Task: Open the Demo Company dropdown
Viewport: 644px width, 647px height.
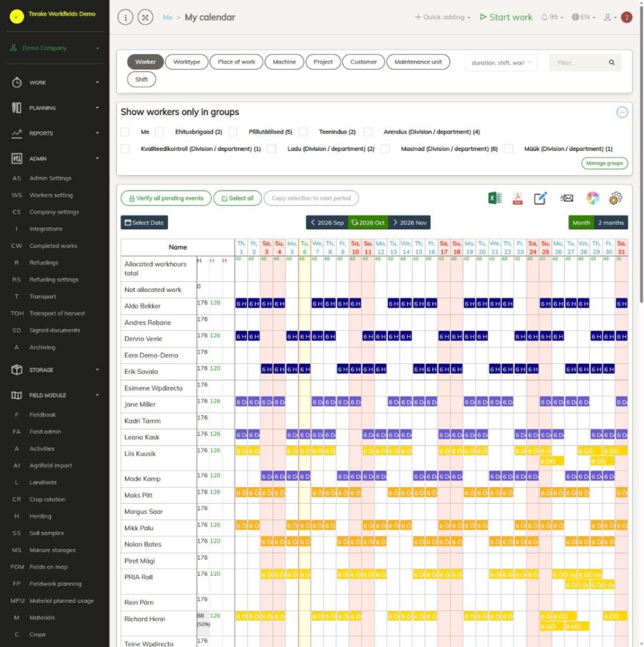Action: coord(55,48)
